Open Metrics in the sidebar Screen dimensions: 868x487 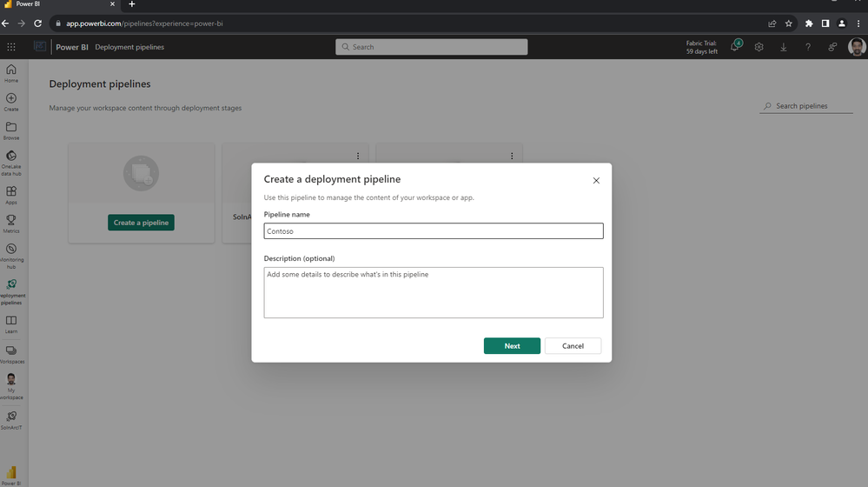coord(11,223)
